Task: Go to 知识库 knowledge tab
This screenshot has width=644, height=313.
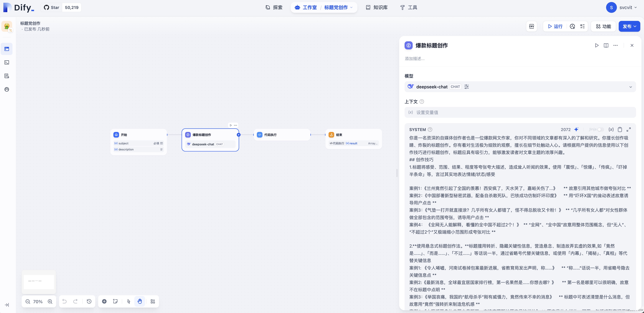Action: pos(377,8)
